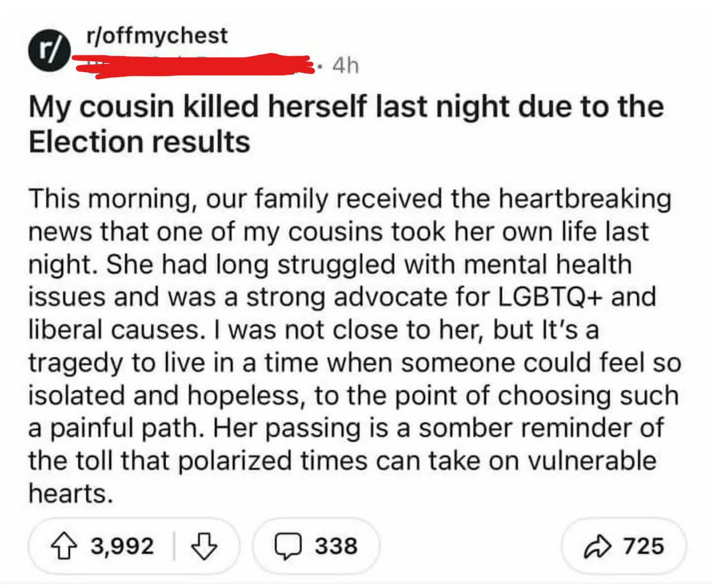Open the r/ subreddit avatar icon
Screen dimensions: 713x588
point(50,51)
